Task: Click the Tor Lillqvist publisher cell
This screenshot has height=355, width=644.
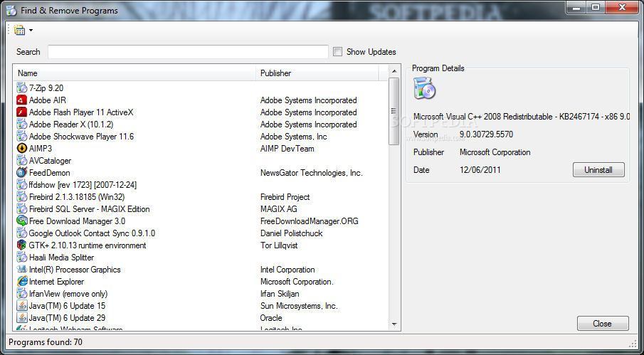Action: 279,245
